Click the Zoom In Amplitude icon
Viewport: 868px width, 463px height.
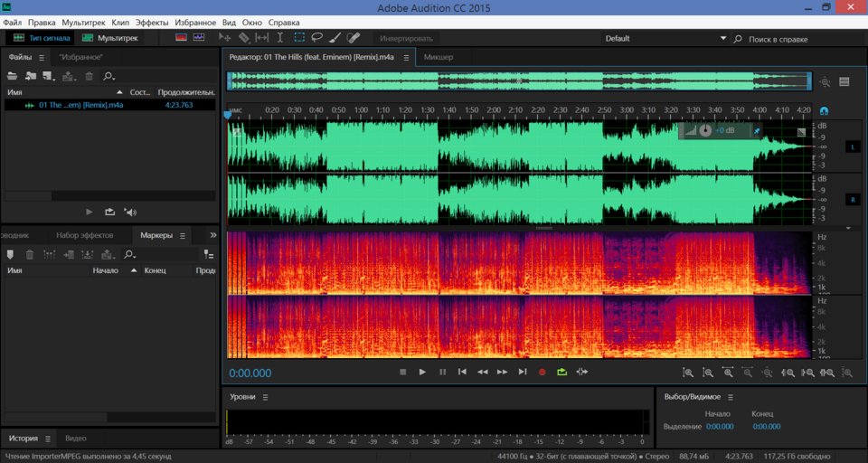pos(687,373)
